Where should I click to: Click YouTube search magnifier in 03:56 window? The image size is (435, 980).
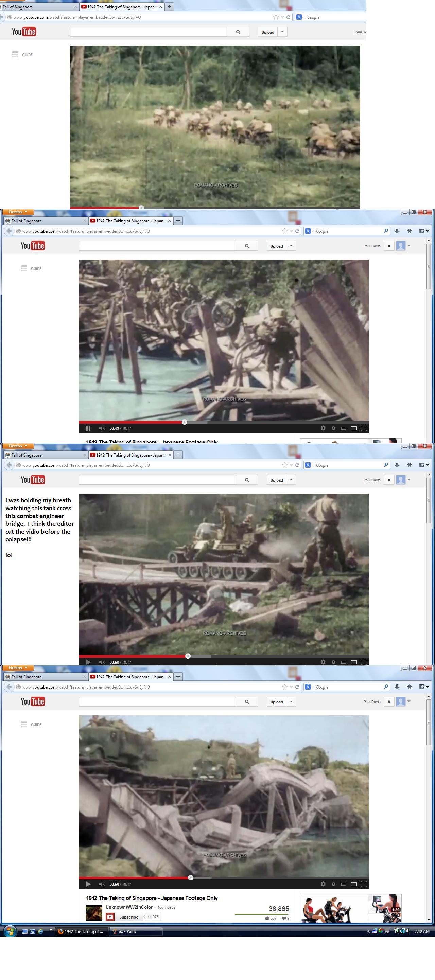click(x=247, y=701)
